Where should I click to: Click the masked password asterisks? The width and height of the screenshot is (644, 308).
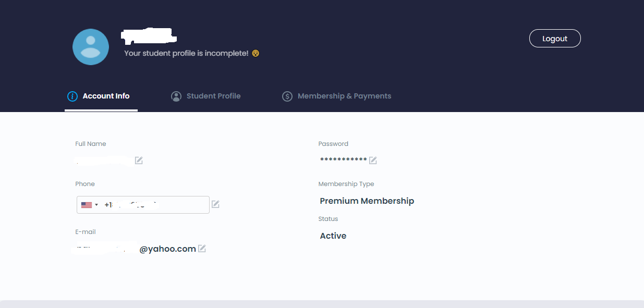pyautogui.click(x=344, y=159)
